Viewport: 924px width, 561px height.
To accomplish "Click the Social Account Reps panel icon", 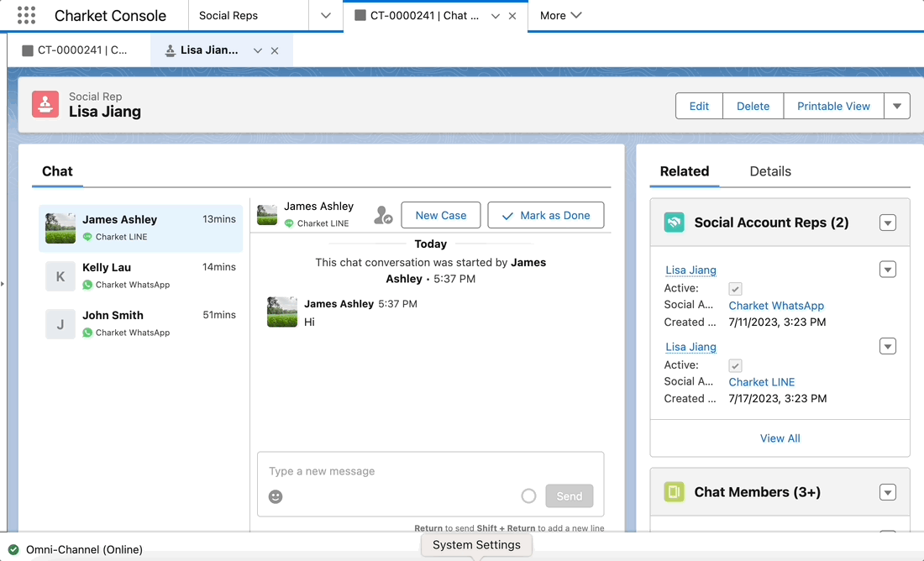I will click(x=674, y=223).
